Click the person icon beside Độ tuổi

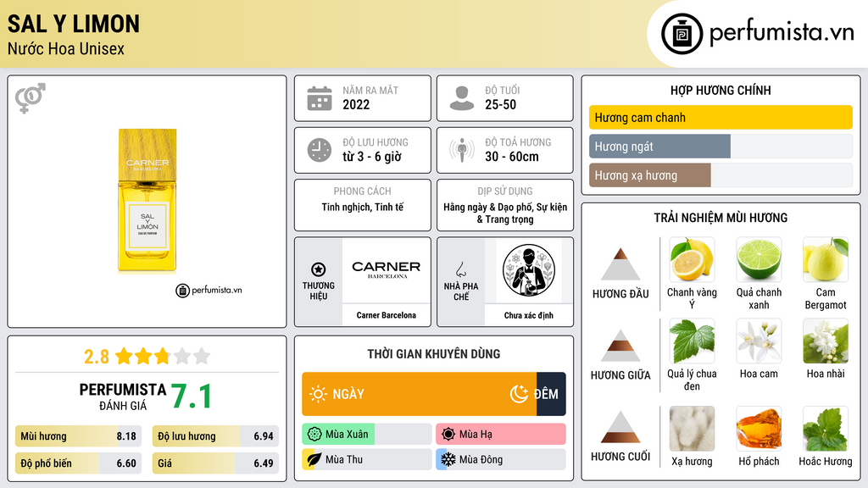tap(462, 98)
